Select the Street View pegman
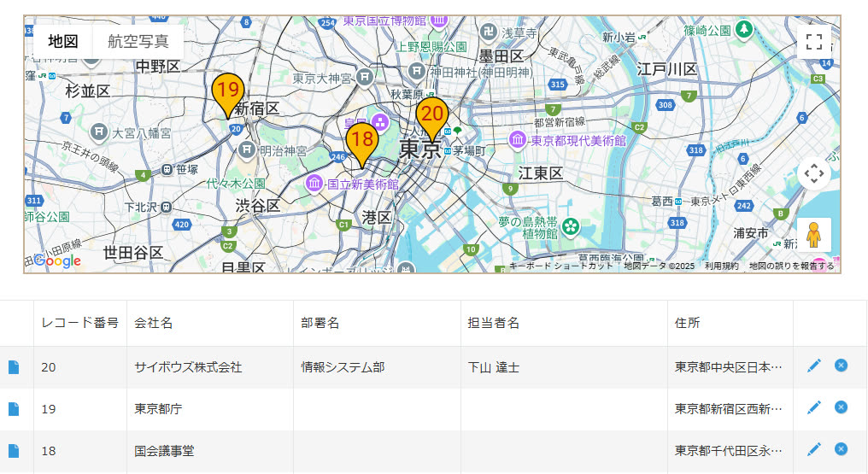The height and width of the screenshot is (474, 868). [x=813, y=235]
